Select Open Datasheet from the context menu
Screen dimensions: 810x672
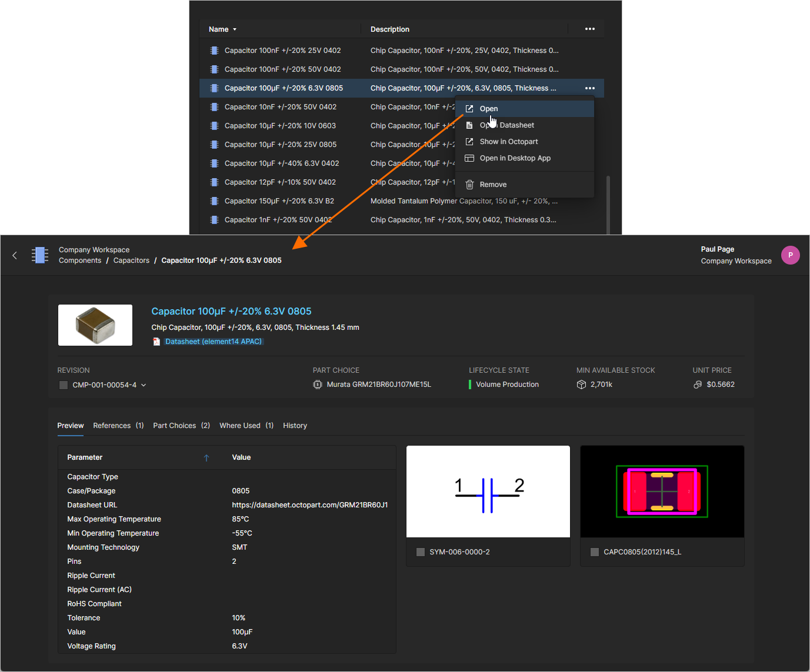click(x=506, y=125)
